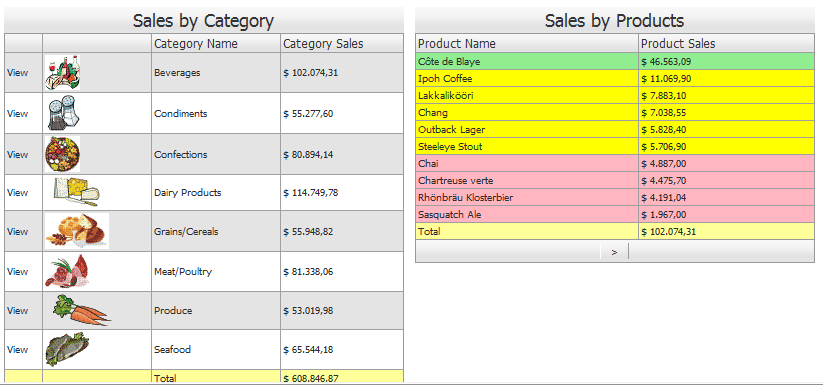
Task: Open the View link for Seafood
Action: 17,350
